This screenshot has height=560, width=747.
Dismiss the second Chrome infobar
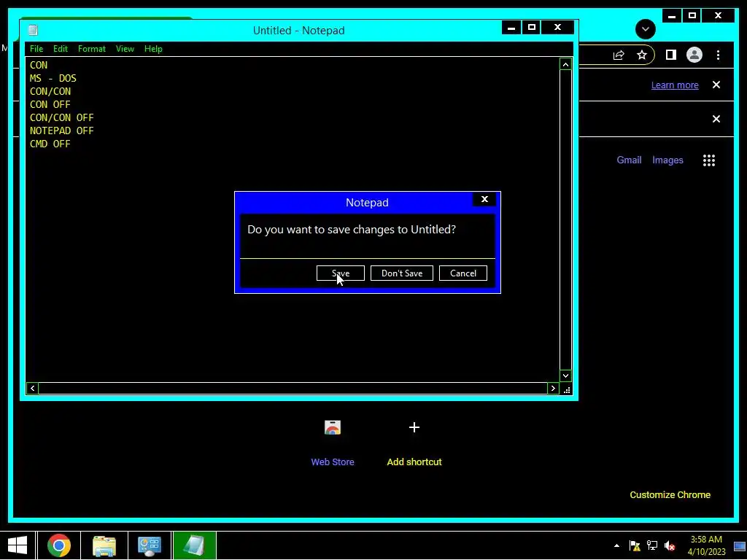[x=716, y=119]
